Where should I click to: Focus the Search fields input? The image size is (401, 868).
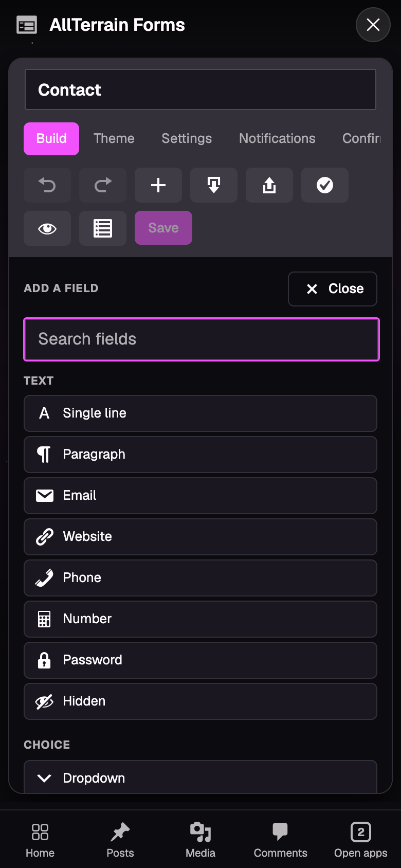tap(202, 339)
